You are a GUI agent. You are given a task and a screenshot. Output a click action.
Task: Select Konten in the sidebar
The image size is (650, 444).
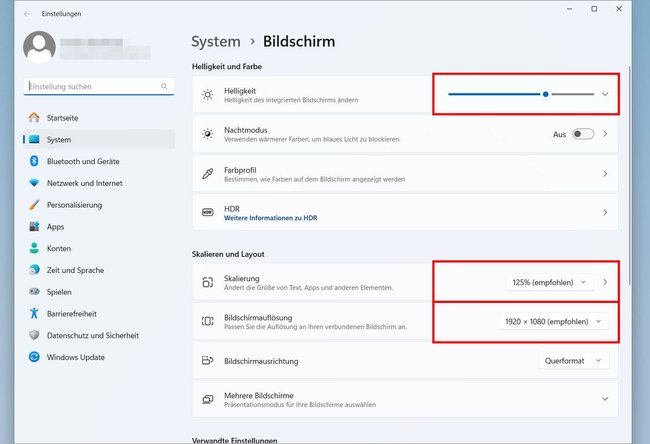[99, 248]
